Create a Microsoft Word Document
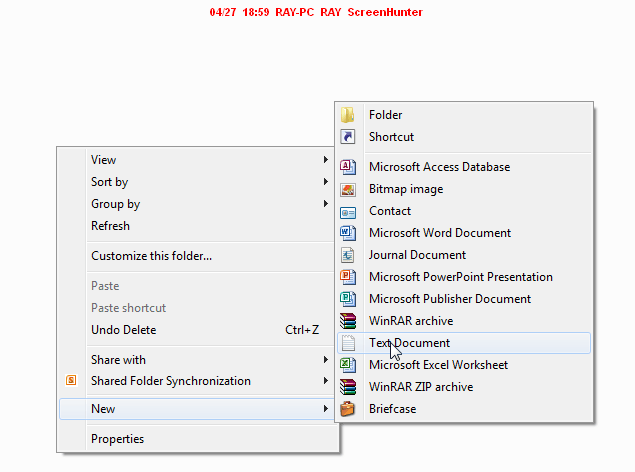 pos(464,233)
